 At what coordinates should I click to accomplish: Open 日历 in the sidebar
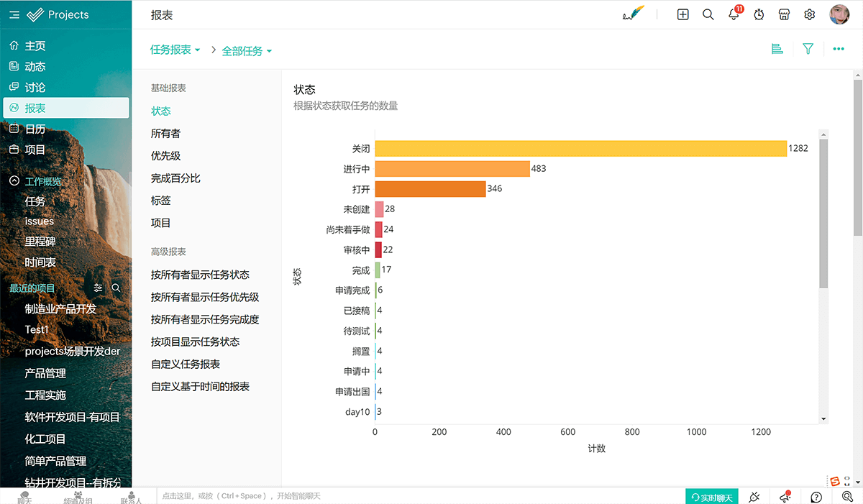[35, 129]
